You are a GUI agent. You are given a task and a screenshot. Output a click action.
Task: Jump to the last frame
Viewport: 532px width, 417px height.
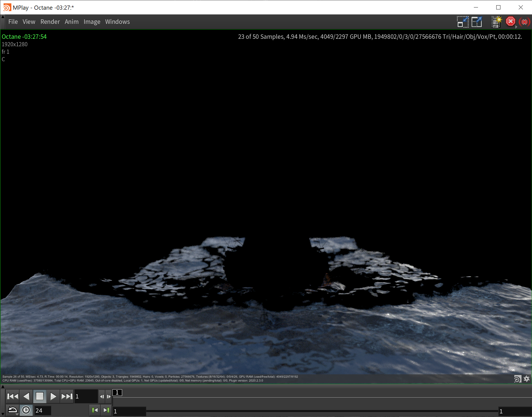tap(67, 396)
